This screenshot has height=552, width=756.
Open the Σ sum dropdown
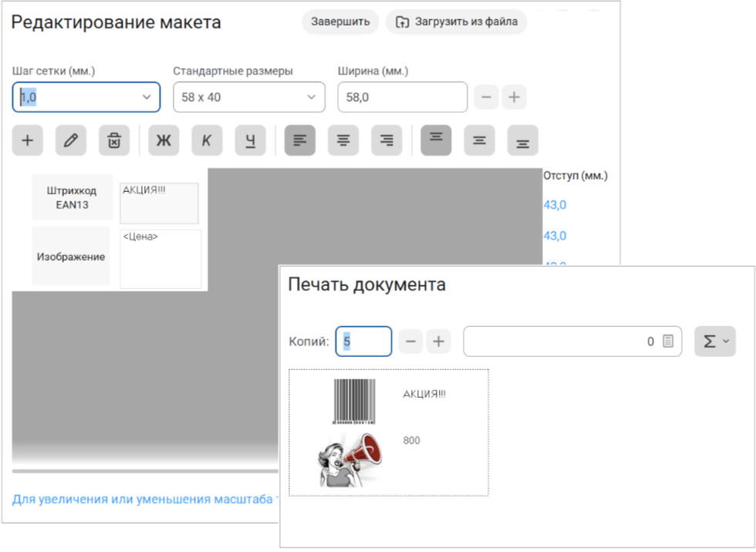715,342
